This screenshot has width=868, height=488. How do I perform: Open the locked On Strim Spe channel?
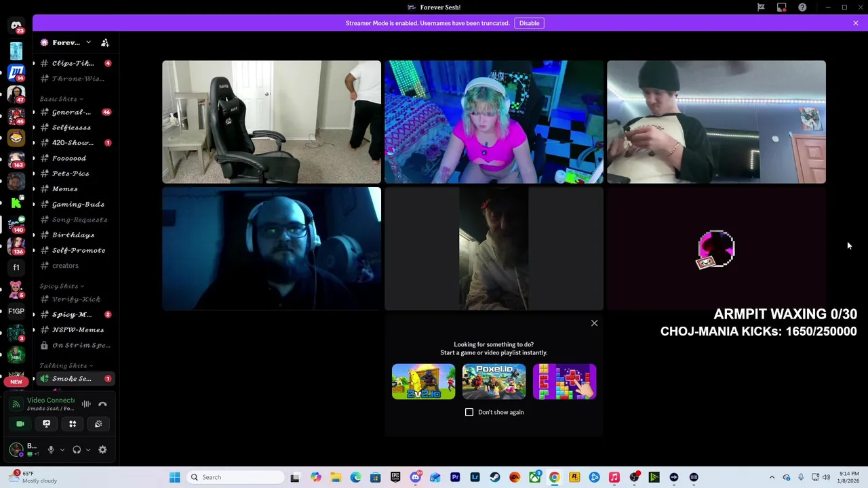[x=75, y=345]
